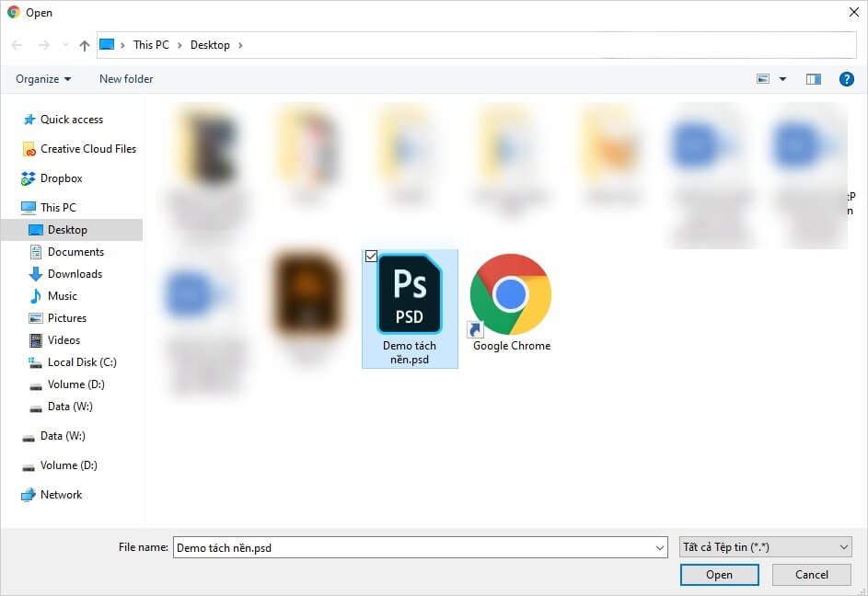
Task: Expand the File name history dropdown
Action: (660, 548)
